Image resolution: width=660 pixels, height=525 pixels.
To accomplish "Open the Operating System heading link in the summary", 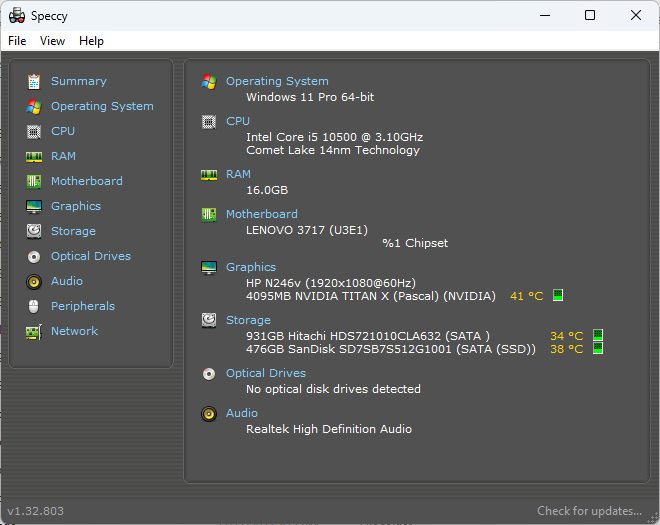I will pos(277,81).
